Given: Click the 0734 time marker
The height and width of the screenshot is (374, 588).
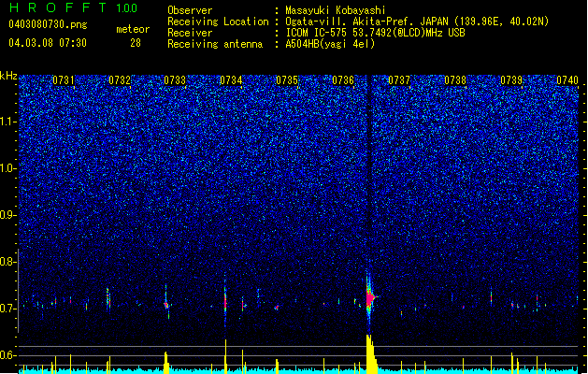Looking at the screenshot, I should [231, 80].
